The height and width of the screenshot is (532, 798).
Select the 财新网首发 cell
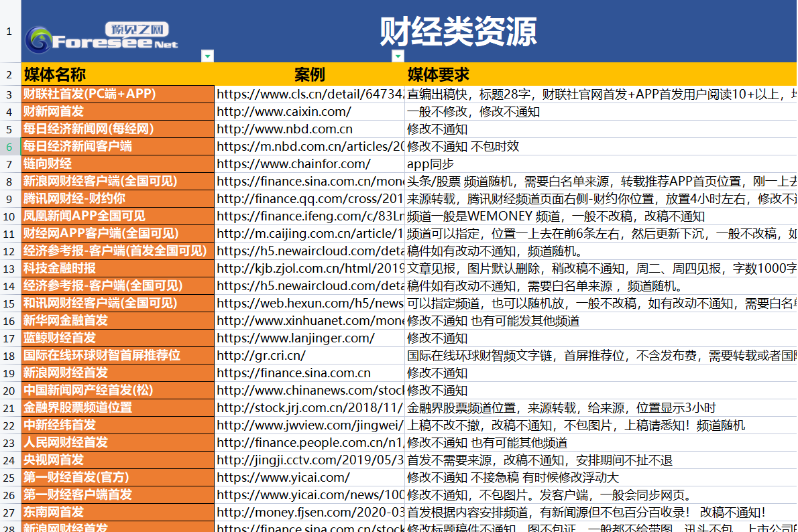tap(54, 111)
